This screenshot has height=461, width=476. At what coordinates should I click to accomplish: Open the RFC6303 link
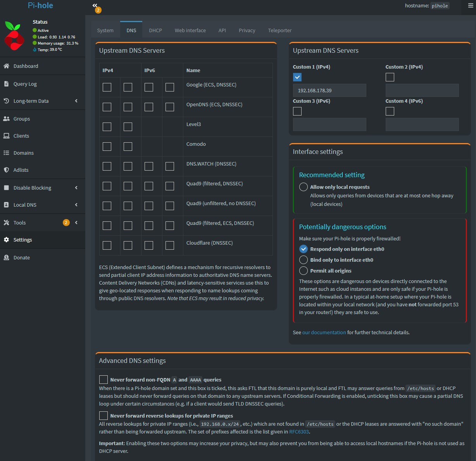click(299, 432)
